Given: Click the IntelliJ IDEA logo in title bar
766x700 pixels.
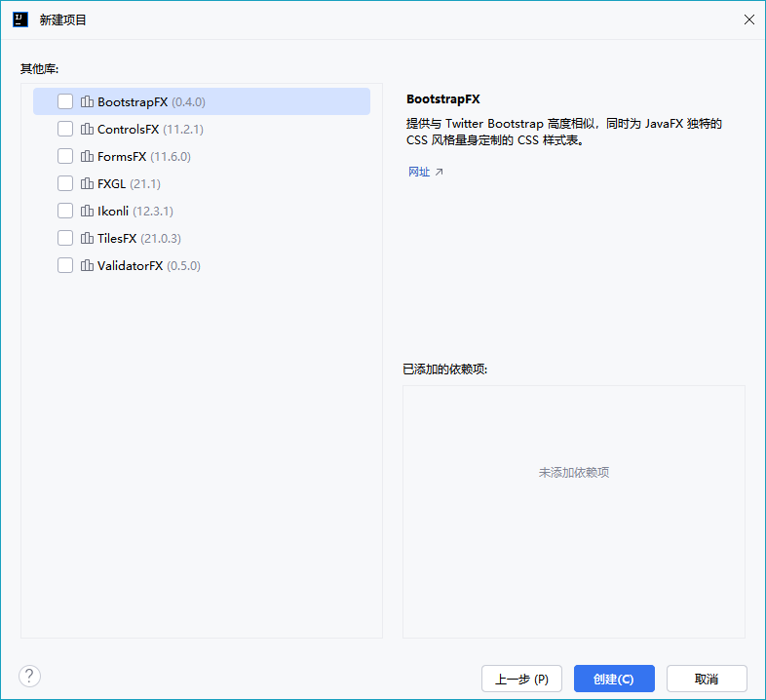Looking at the screenshot, I should [x=20, y=19].
